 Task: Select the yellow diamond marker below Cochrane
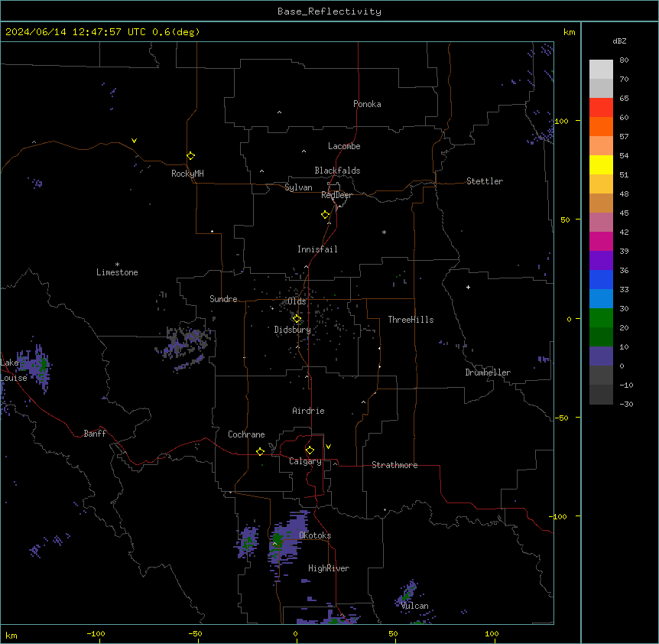click(260, 451)
